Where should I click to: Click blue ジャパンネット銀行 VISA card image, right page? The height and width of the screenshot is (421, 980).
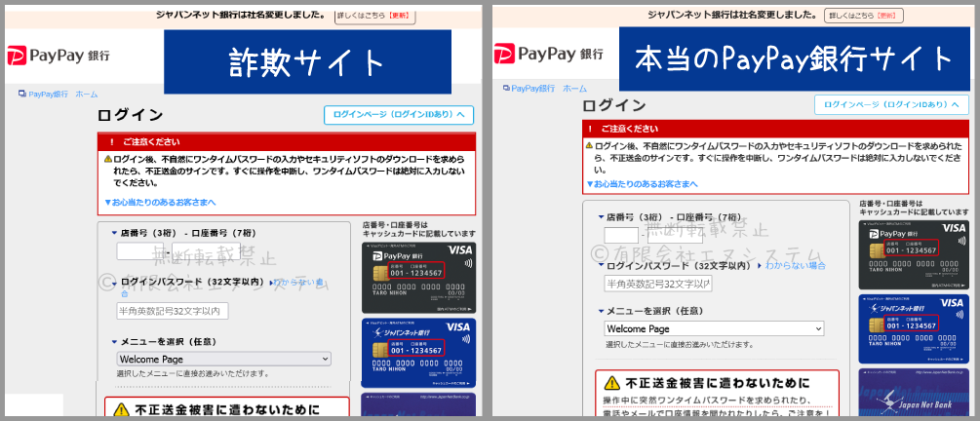pyautogui.click(x=915, y=328)
